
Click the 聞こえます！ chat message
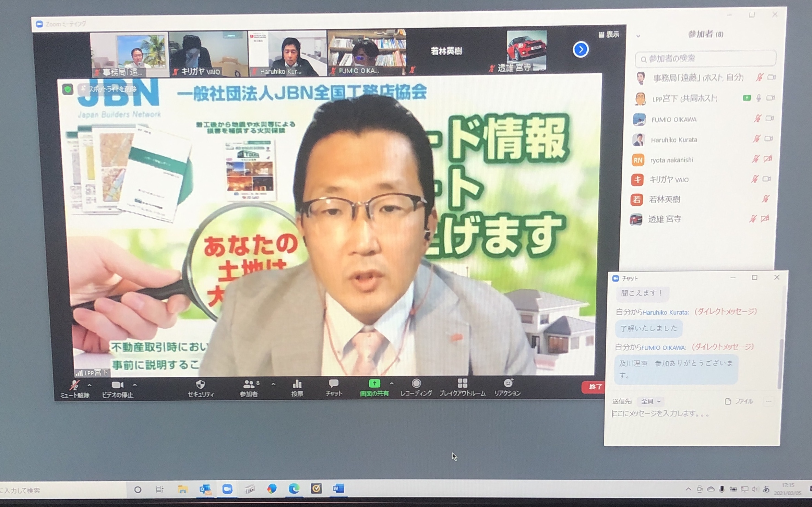(x=642, y=294)
